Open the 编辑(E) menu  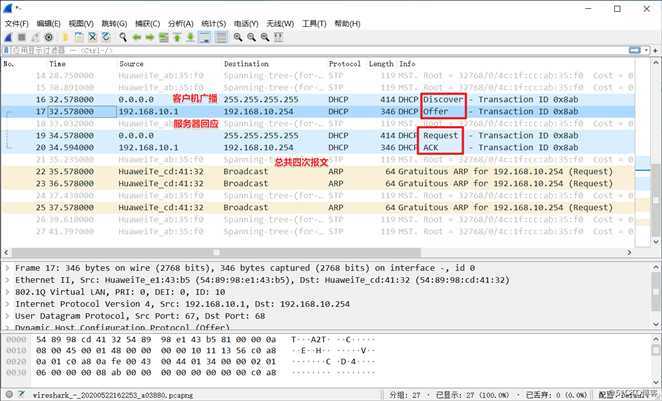48,24
